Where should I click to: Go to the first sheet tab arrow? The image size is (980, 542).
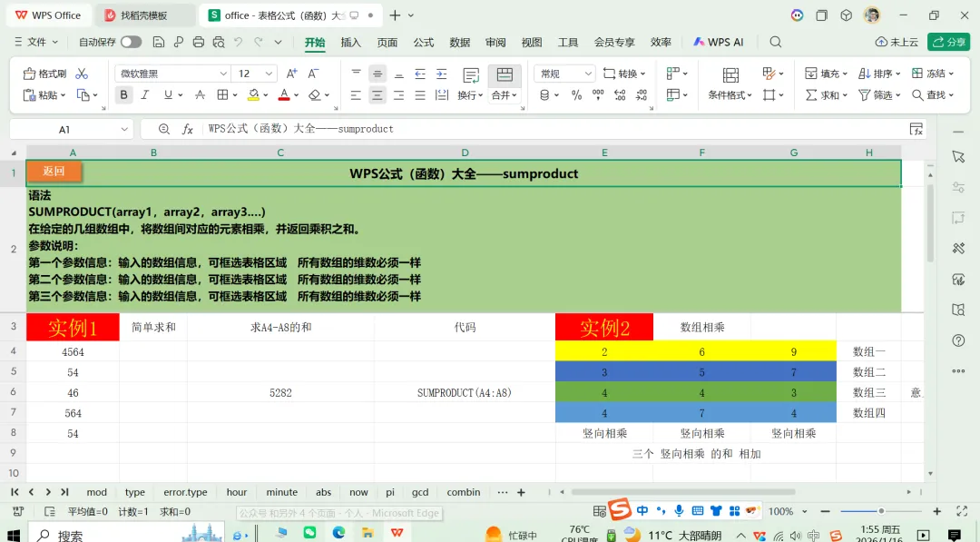pyautogui.click(x=15, y=493)
